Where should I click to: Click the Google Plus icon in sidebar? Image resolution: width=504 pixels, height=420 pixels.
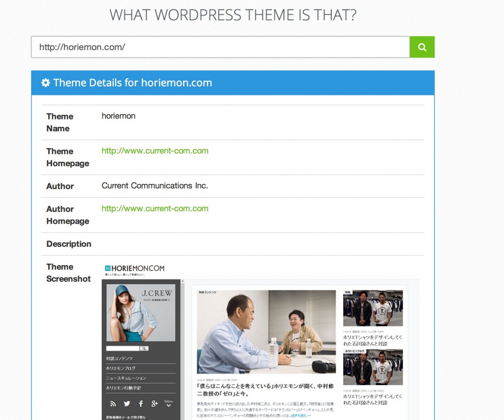[155, 404]
